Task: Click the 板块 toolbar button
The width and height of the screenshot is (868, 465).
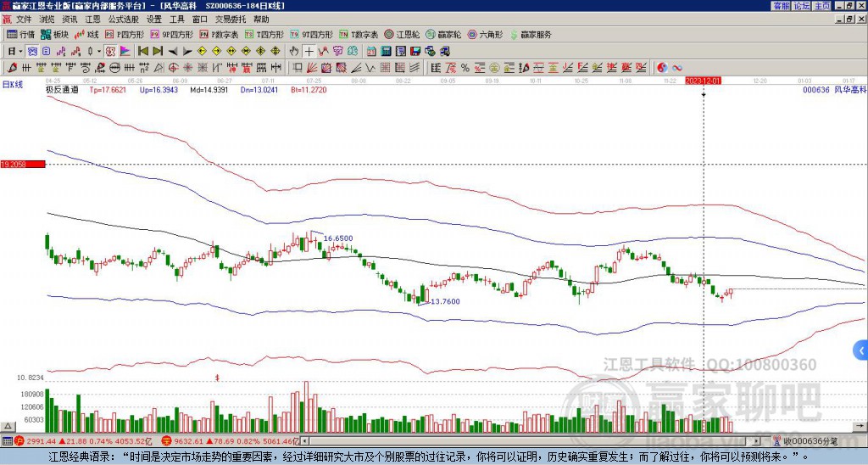Action: (55, 34)
